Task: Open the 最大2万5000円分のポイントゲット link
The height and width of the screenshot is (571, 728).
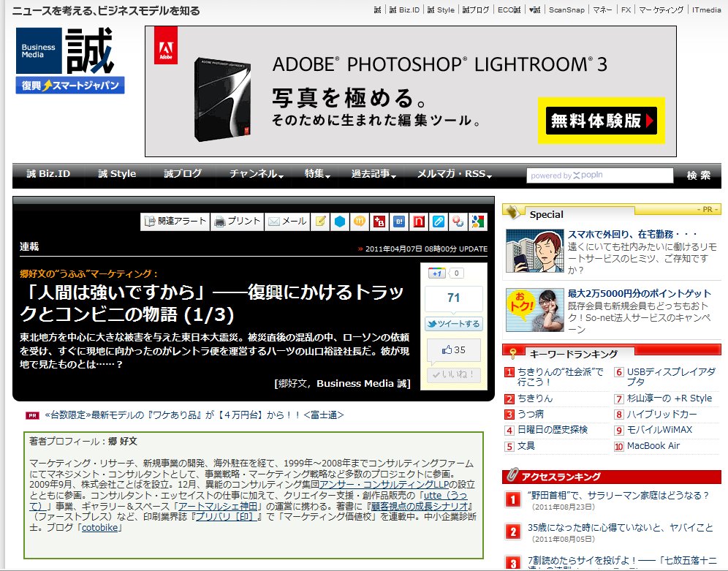Action: click(640, 293)
